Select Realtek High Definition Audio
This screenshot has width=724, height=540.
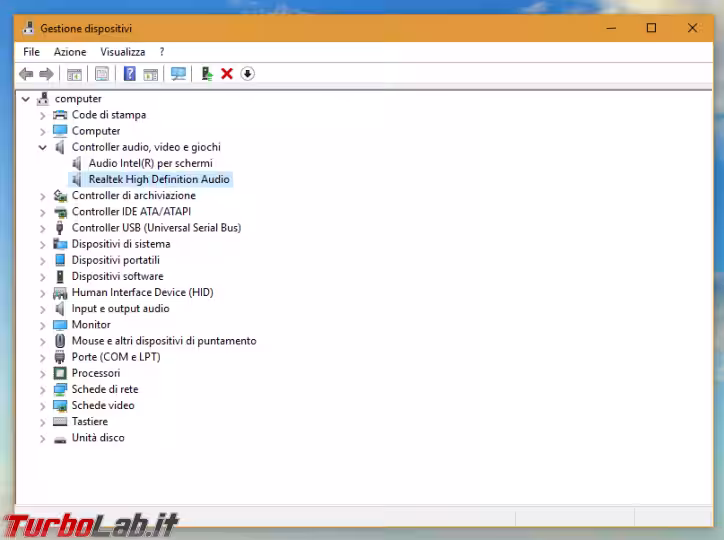coord(159,179)
